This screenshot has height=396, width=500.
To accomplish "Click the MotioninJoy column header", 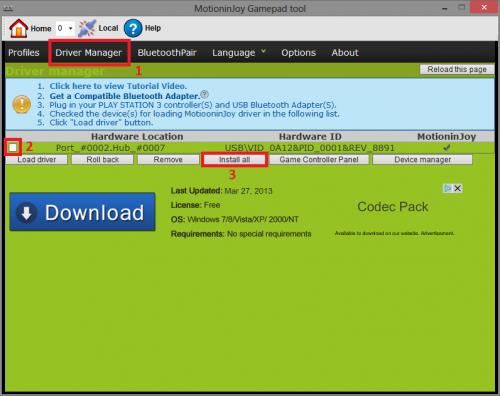I will 447,137.
